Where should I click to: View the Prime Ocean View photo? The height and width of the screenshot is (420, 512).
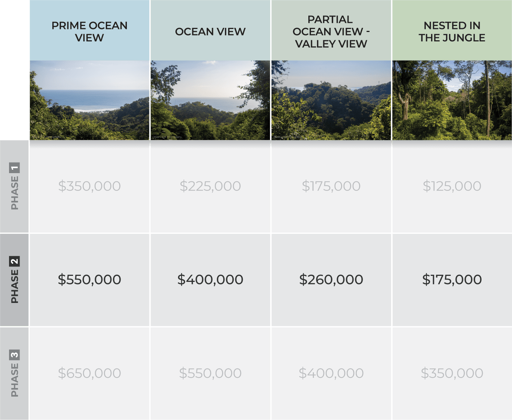point(90,100)
